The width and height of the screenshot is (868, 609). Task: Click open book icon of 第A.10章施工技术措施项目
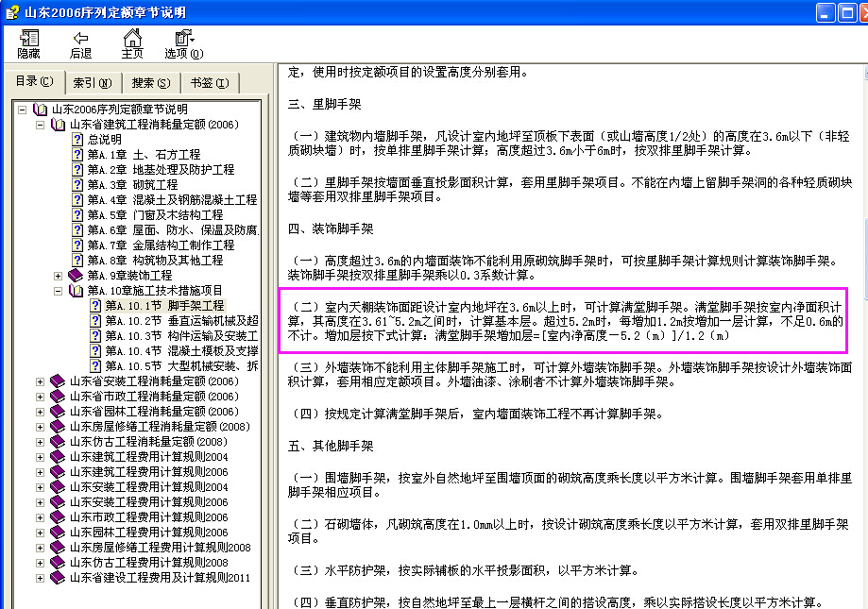76,291
